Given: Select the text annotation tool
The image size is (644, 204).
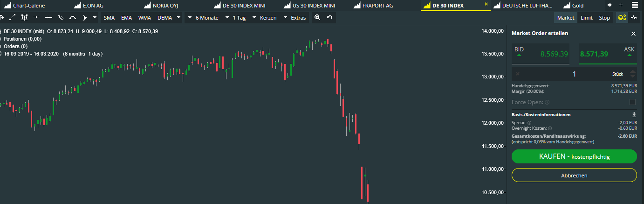Looking at the screenshot, I should click(2, 17).
